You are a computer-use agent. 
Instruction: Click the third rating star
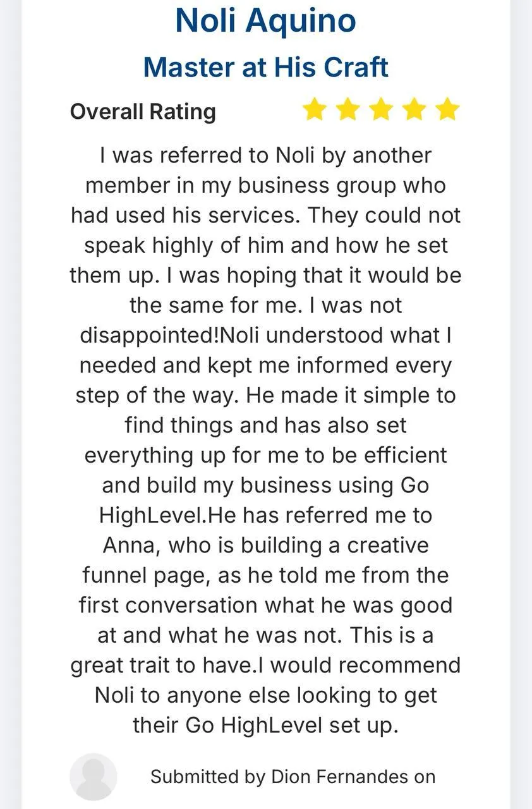381,109
